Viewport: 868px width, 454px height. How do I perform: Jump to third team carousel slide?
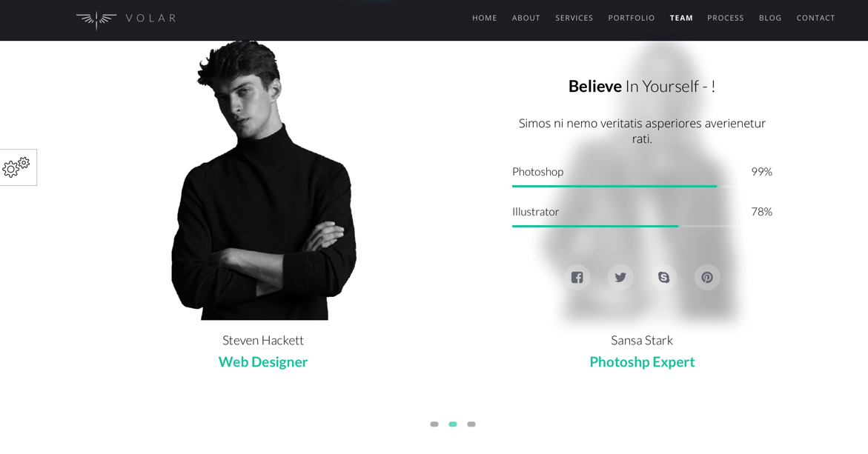471,424
